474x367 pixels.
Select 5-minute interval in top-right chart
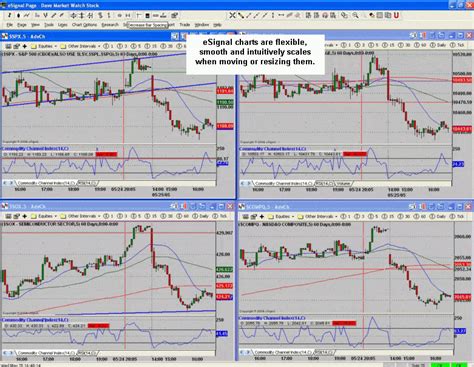tap(375, 45)
